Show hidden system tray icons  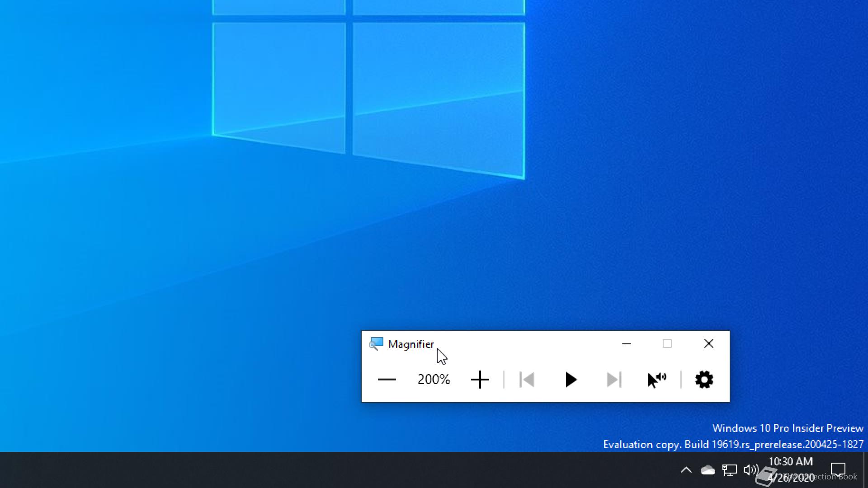click(x=686, y=470)
